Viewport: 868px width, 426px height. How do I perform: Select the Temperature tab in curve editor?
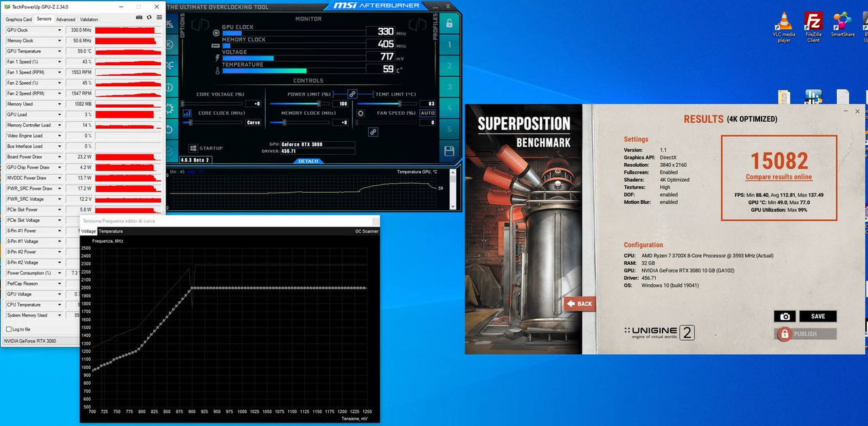(x=111, y=231)
